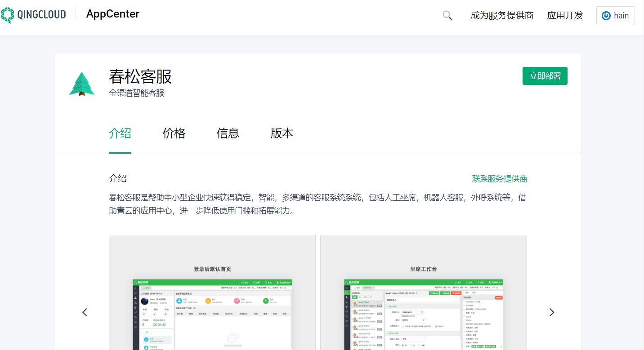This screenshot has width=644, height=350.
Task: Open 应用开发 link
Action: [565, 16]
